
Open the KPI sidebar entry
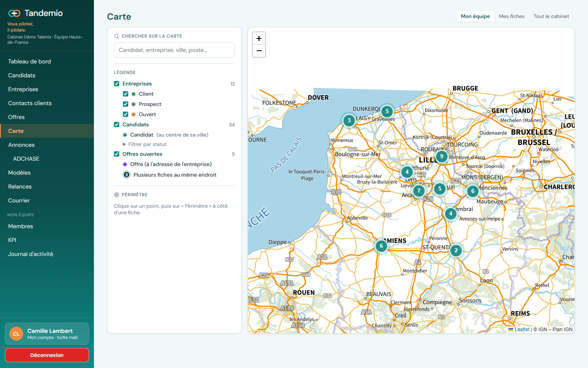pos(47,240)
